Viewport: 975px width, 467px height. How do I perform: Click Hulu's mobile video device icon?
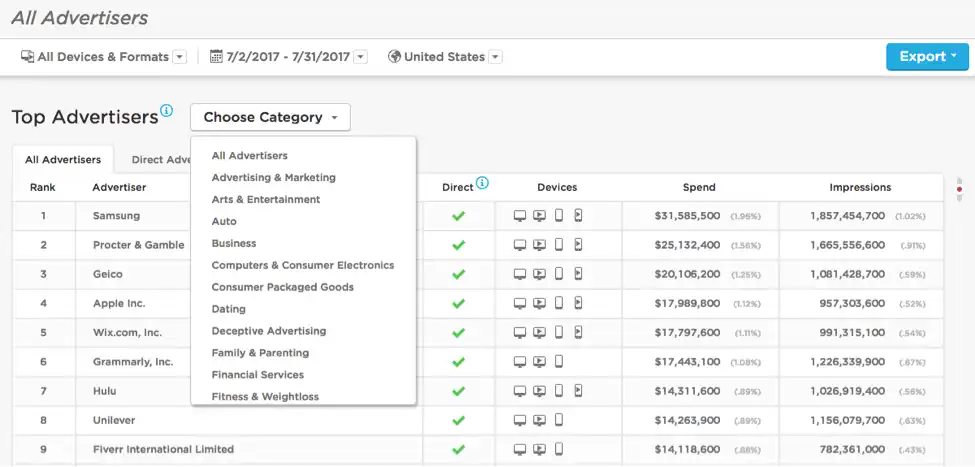pyautogui.click(x=578, y=391)
